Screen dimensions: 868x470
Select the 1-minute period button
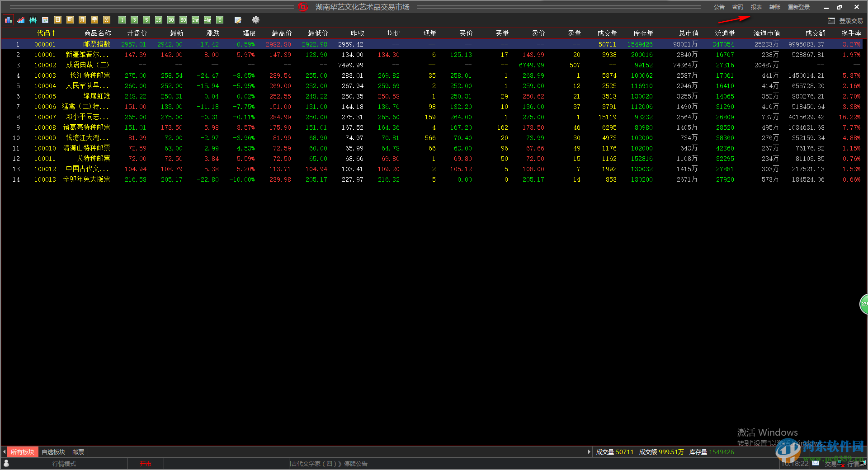(x=122, y=20)
